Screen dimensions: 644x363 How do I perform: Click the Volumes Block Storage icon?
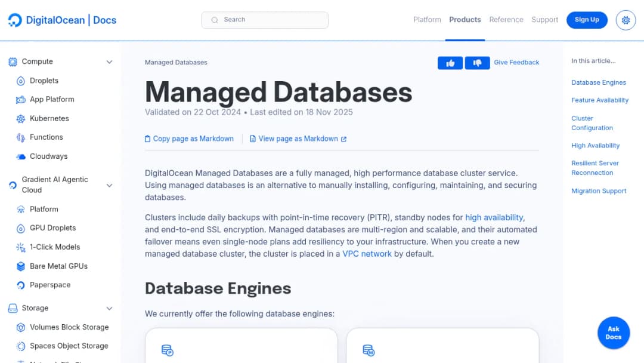click(x=20, y=328)
